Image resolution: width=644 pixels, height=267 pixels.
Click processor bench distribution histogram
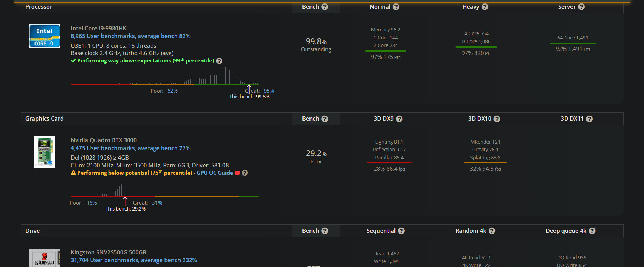pyautogui.click(x=164, y=76)
